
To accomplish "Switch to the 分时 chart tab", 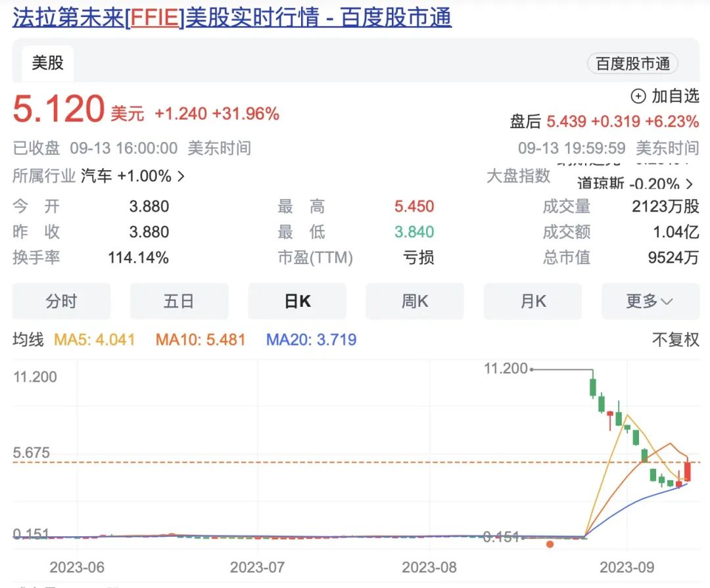I will (61, 302).
